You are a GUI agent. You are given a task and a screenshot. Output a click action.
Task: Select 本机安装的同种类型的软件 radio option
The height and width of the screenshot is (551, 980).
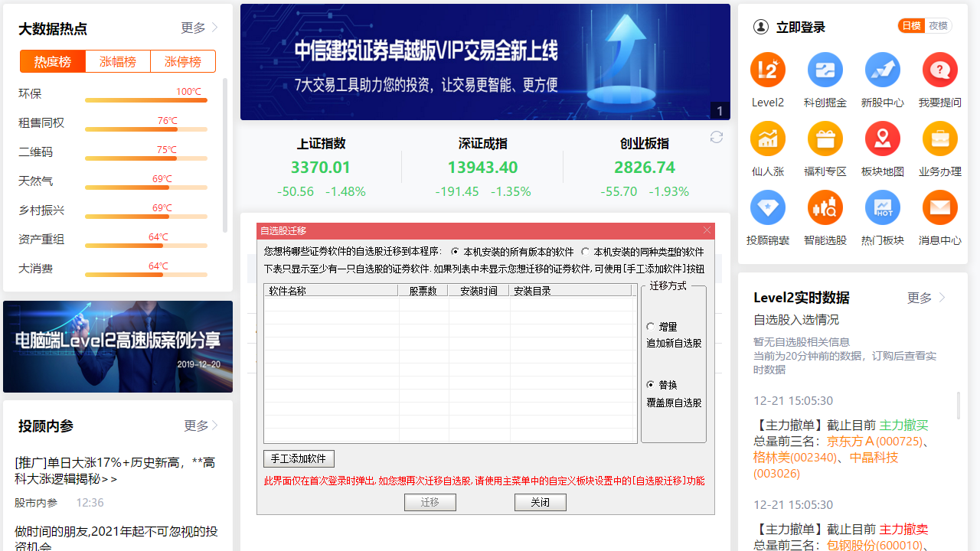tap(586, 252)
